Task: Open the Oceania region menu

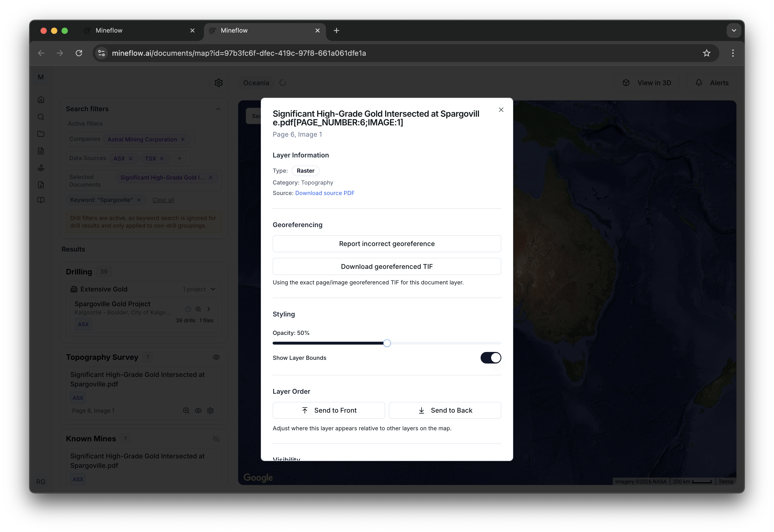Action: 256,83
